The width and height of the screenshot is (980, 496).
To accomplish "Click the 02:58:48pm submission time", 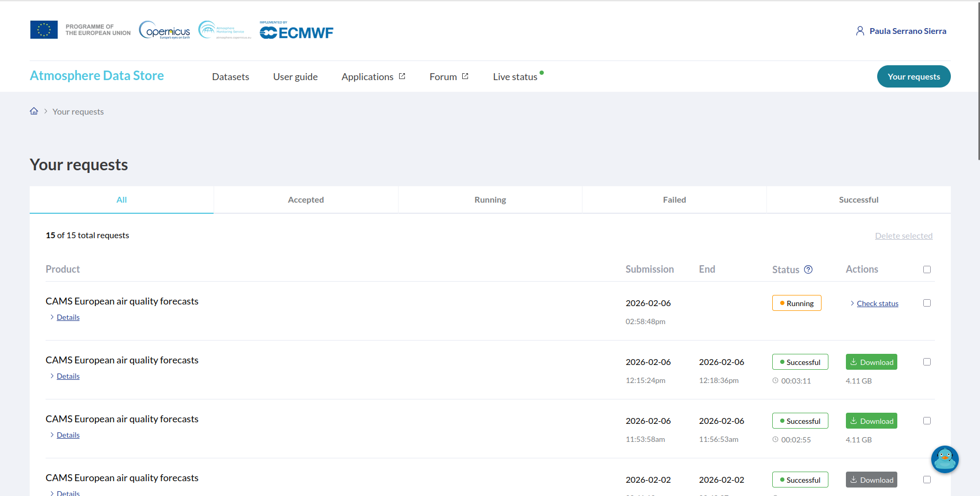I will [645, 321].
